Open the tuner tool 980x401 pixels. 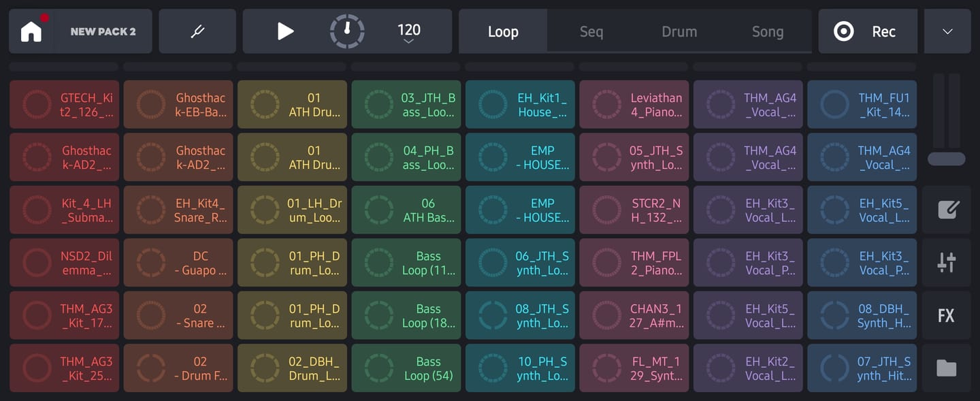pos(197,31)
